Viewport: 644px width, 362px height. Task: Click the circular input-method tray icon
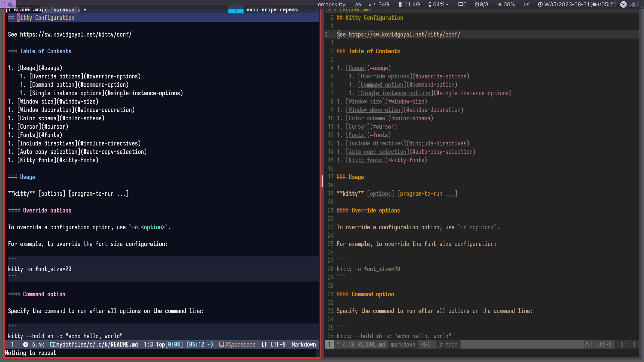point(624,4)
